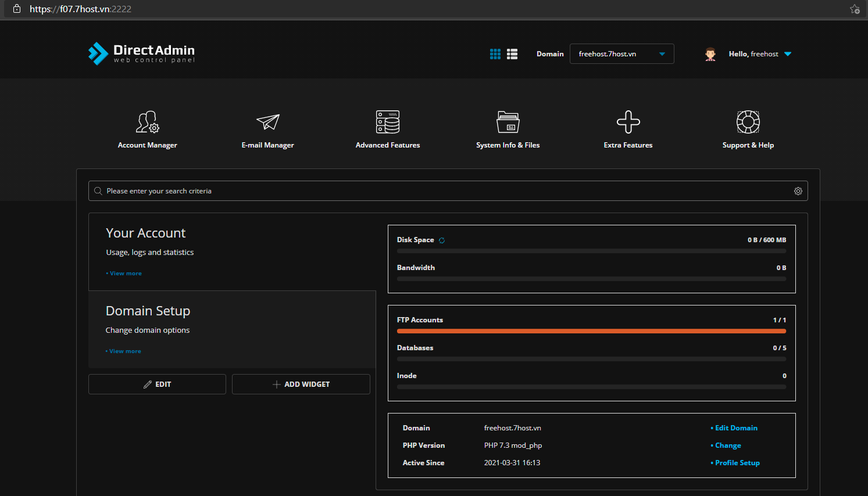Open the System Info & Files folder icon
Viewport: 868px width, 496px height.
pyautogui.click(x=508, y=122)
